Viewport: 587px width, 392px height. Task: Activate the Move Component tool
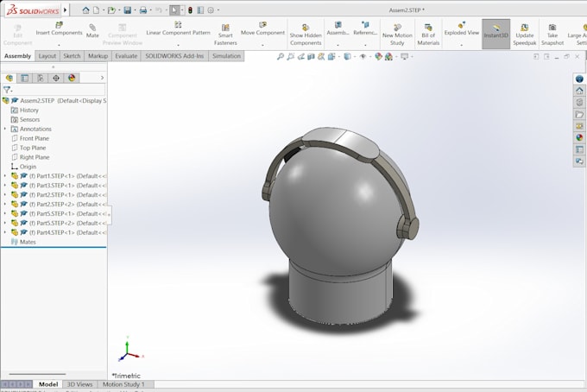[x=262, y=28]
